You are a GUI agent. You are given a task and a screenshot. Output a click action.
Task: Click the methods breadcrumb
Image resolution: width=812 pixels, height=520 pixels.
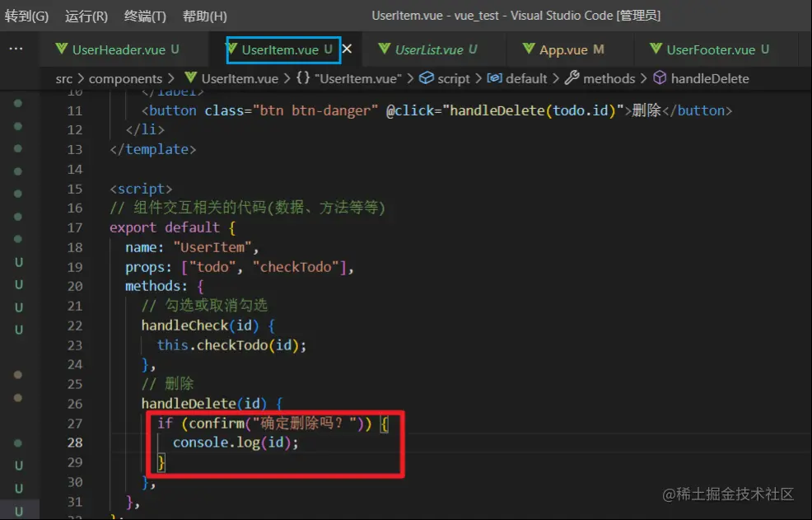(x=609, y=79)
